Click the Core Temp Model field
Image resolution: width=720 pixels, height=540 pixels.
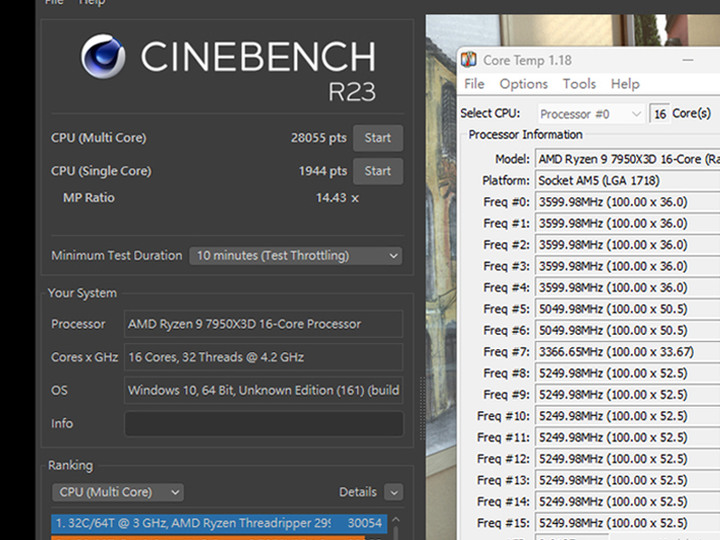pos(627,159)
